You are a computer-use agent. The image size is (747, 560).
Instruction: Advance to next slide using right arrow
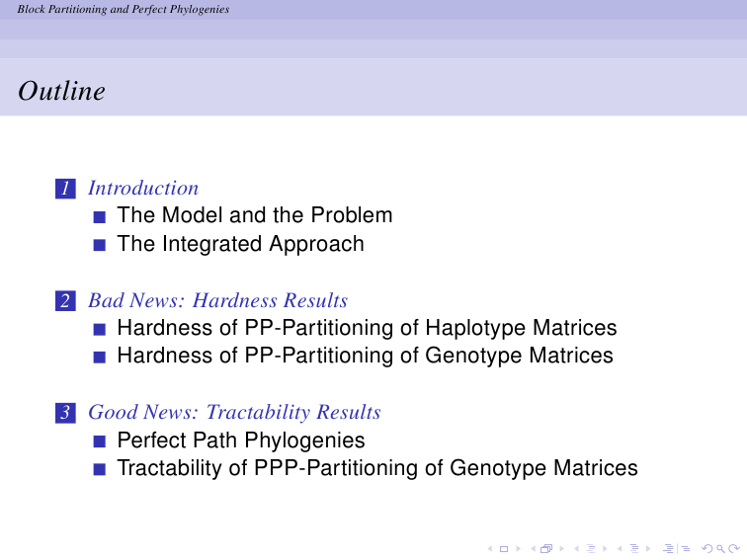tap(519, 549)
